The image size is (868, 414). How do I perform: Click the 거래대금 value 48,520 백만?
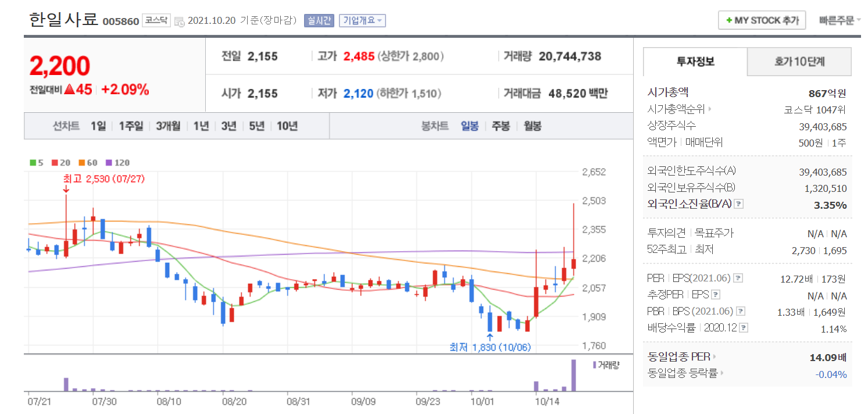(578, 94)
